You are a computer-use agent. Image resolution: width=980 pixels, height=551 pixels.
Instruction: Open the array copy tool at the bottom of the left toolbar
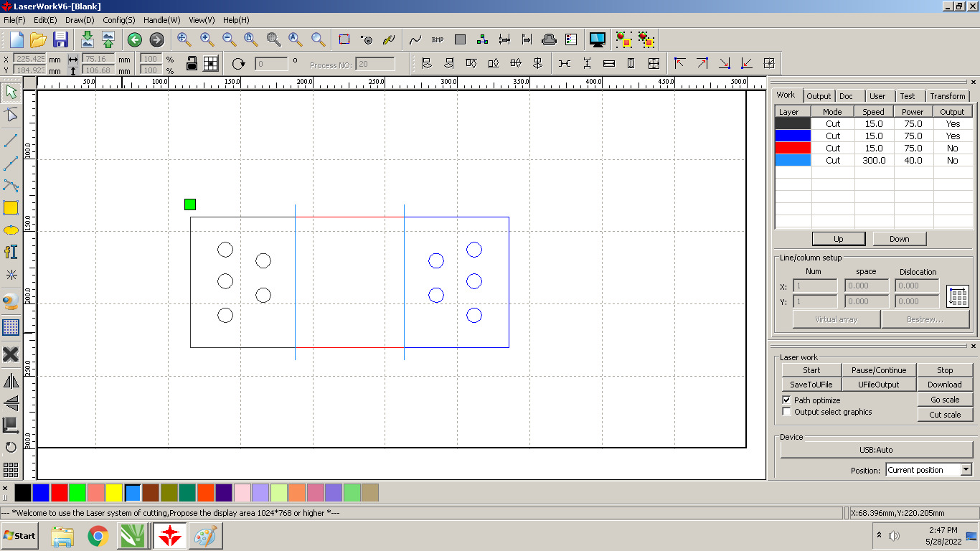(11, 470)
